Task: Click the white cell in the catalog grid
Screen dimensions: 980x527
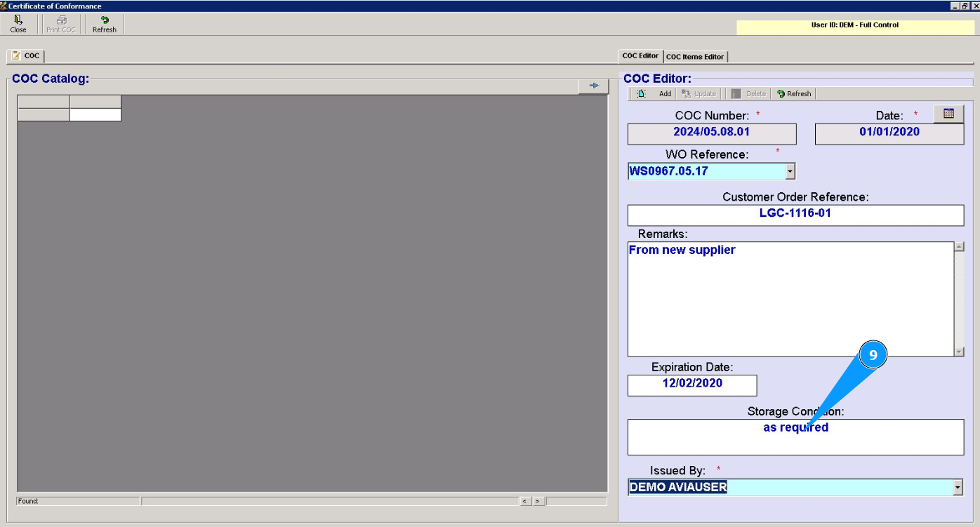Action: click(x=95, y=114)
